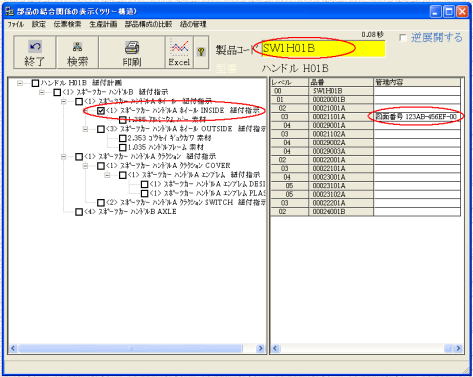Click the window title bar application icon
The height and width of the screenshot is (377, 473).
[10, 12]
